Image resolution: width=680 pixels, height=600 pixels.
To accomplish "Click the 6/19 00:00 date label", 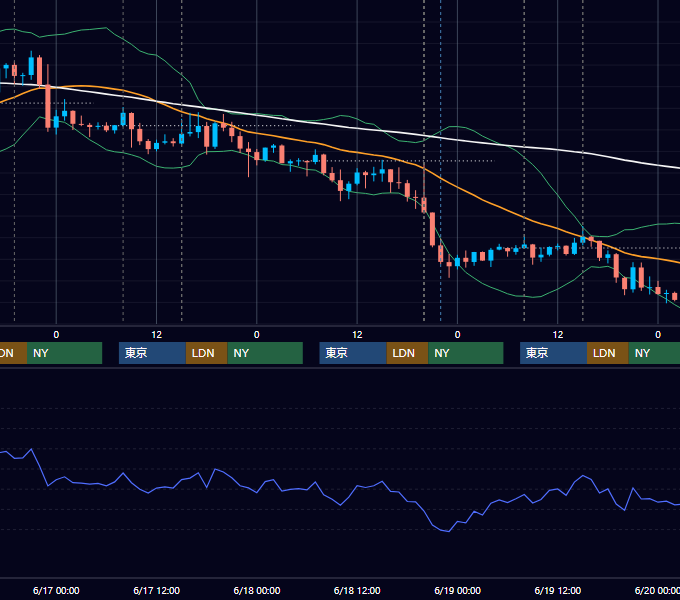I will [x=458, y=590].
